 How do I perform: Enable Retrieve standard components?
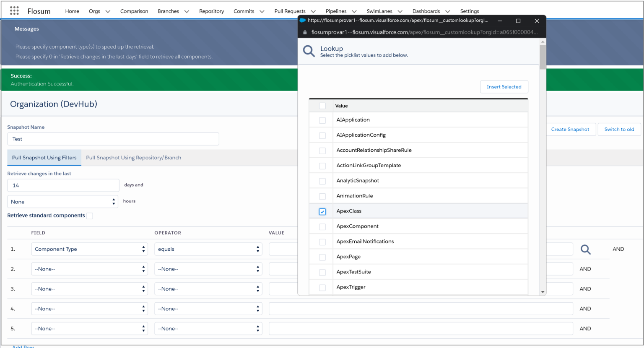[90, 215]
